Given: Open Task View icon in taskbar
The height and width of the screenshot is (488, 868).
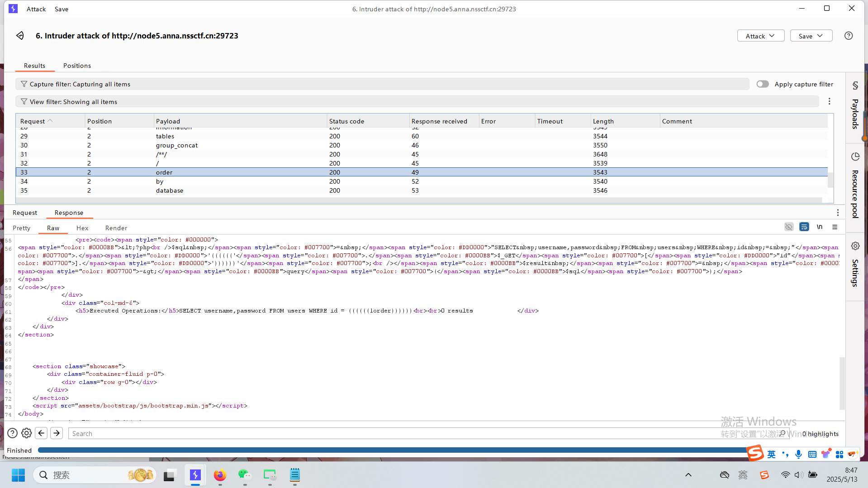Looking at the screenshot, I should (169, 475).
